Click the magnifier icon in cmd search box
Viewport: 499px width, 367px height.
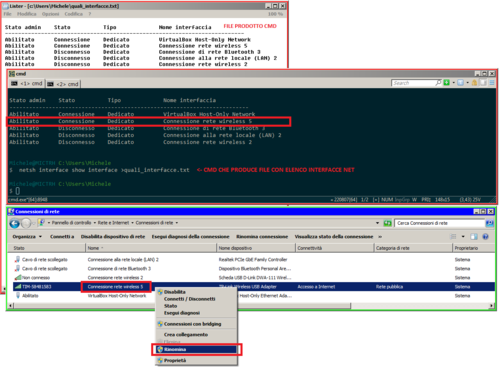tap(438, 82)
